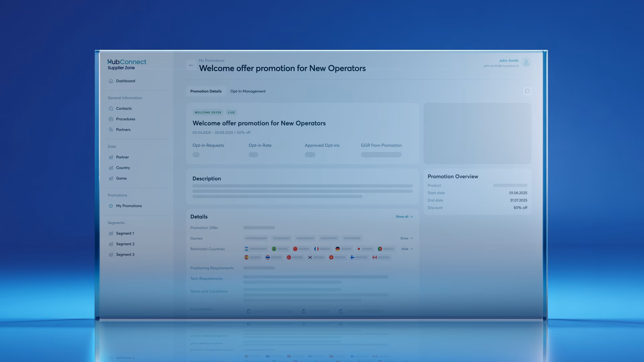
Task: Open the Game data report
Action: pyautogui.click(x=121, y=179)
